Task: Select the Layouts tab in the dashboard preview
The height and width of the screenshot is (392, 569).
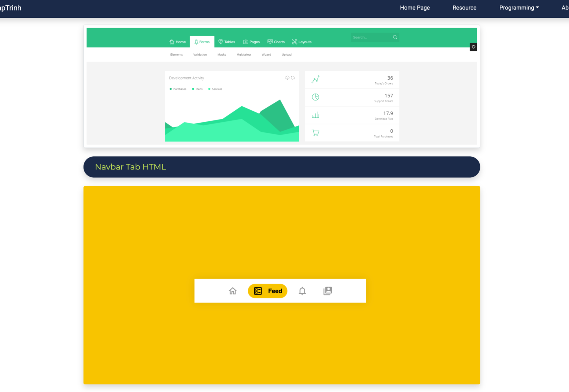Action: tap(302, 42)
